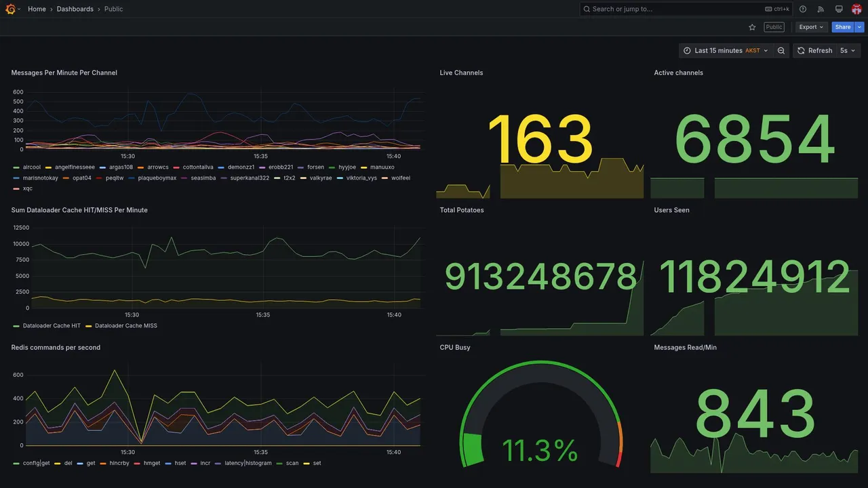Star this dashboard as favorite
The height and width of the screenshot is (488, 868).
752,27
